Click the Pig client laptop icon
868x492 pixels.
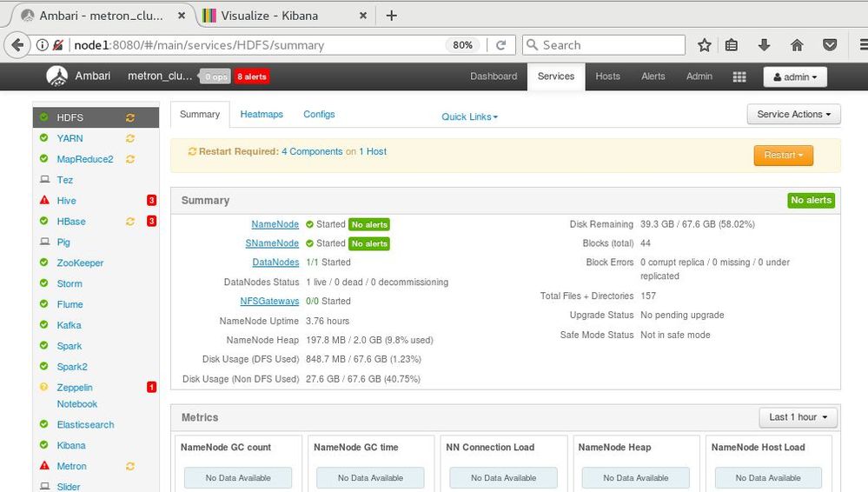coord(44,242)
